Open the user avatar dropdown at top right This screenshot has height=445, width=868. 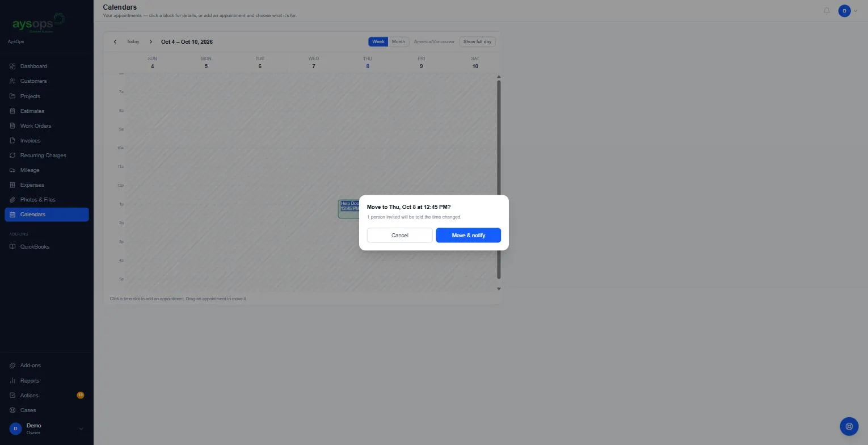[848, 11]
